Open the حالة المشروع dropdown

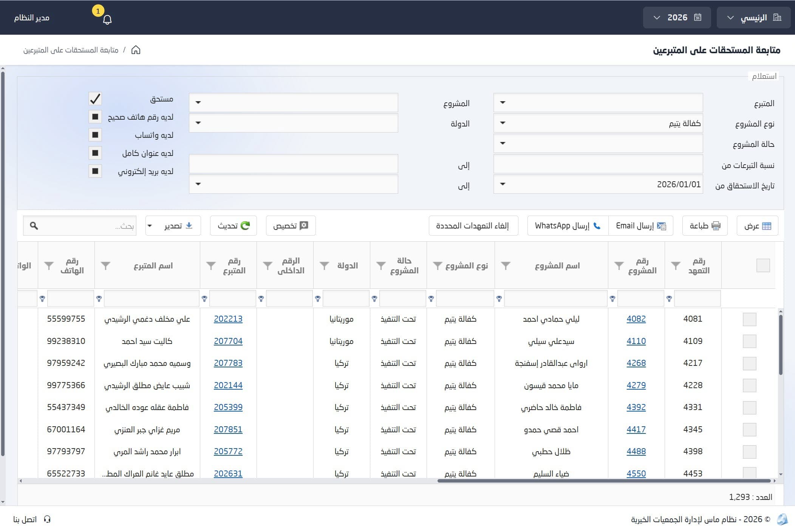[x=598, y=143]
